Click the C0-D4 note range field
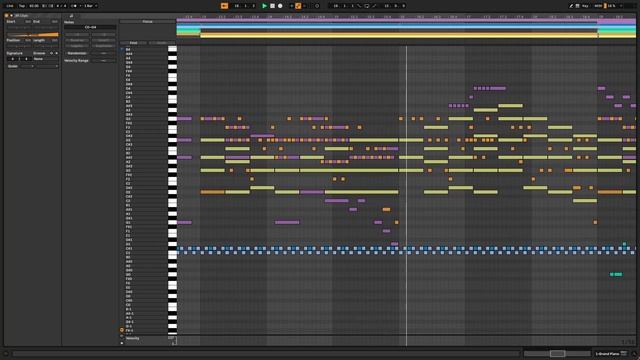This screenshot has width=640, height=360. pos(90,27)
